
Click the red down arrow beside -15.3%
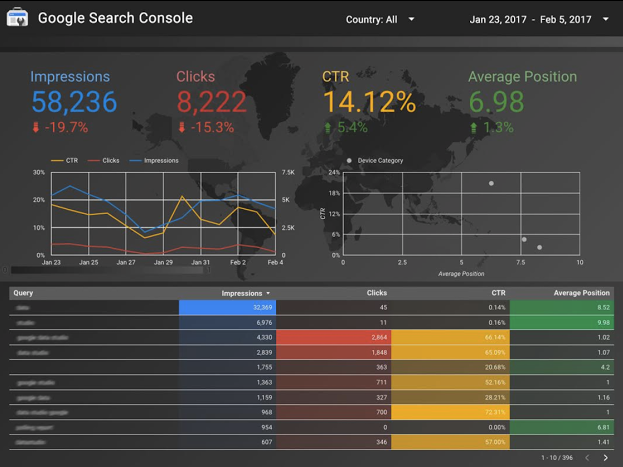point(182,127)
